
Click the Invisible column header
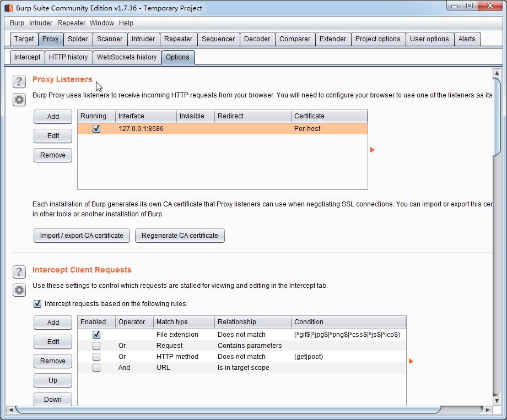pos(196,116)
